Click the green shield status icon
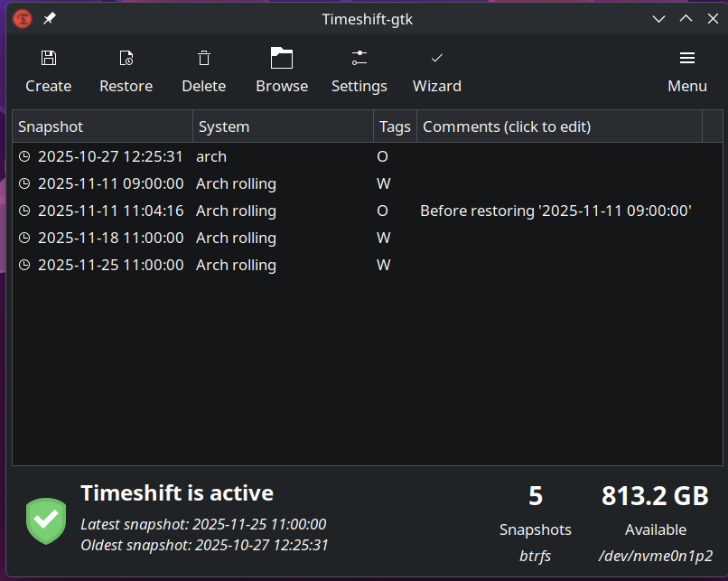The width and height of the screenshot is (728, 581). coord(46,521)
